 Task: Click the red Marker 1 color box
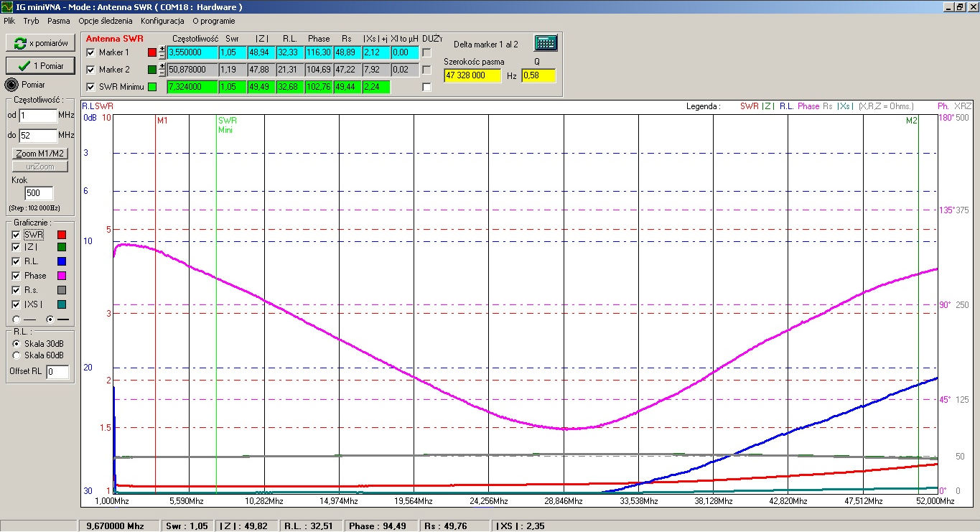tap(151, 52)
